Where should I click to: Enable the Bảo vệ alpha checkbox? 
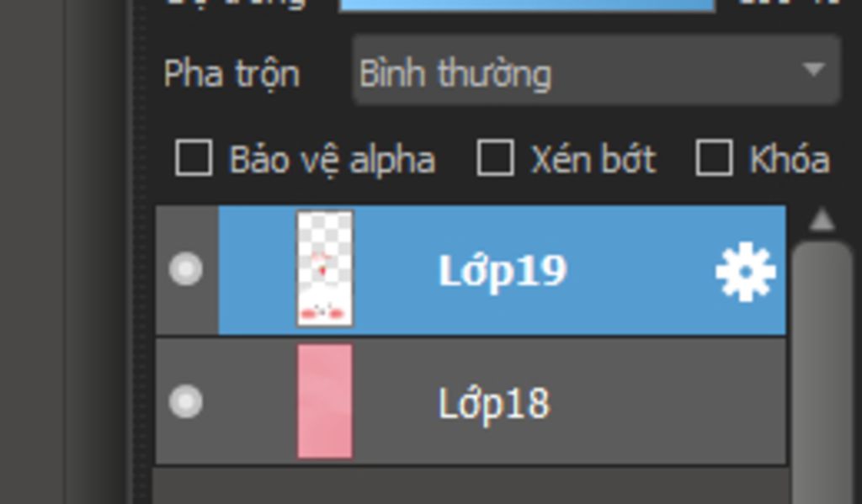194,158
